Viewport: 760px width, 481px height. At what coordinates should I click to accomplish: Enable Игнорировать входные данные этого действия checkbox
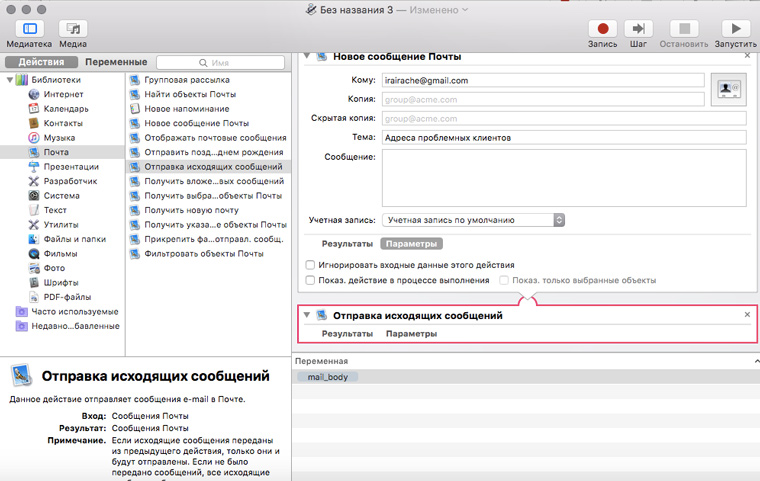coord(310,265)
